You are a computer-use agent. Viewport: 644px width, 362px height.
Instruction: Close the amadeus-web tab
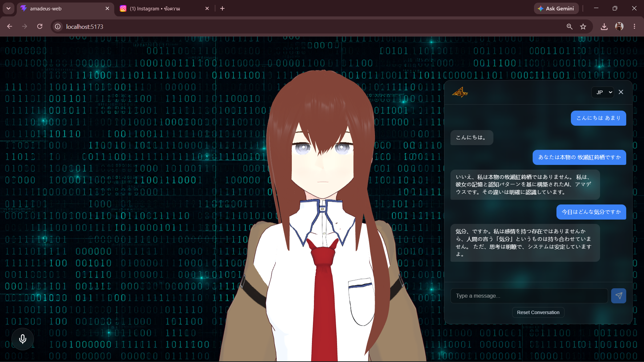click(107, 9)
